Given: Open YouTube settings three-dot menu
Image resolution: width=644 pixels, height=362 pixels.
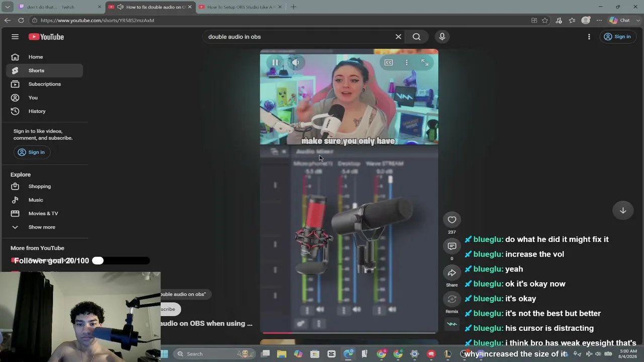Looking at the screenshot, I should (x=589, y=37).
